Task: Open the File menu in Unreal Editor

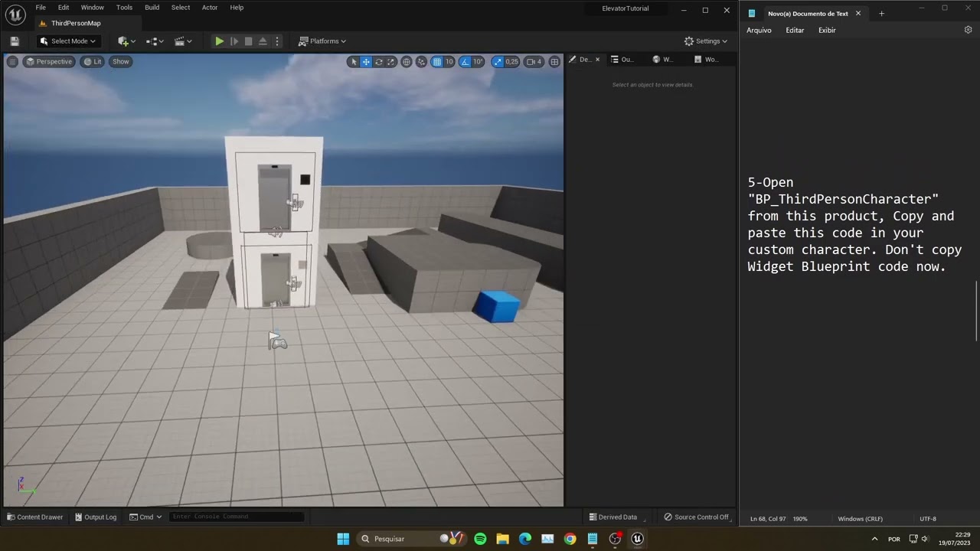Action: (41, 8)
